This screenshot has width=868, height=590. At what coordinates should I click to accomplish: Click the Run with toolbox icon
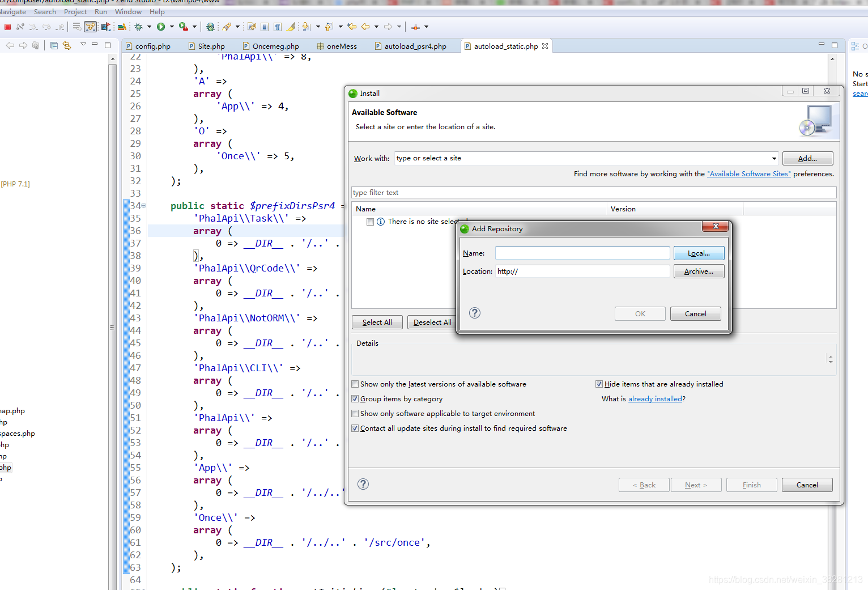click(x=183, y=27)
